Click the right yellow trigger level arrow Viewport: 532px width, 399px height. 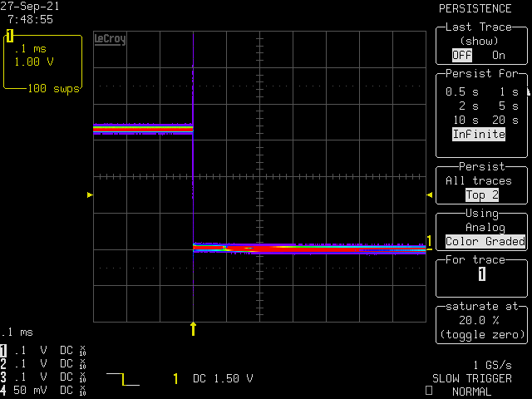point(430,195)
